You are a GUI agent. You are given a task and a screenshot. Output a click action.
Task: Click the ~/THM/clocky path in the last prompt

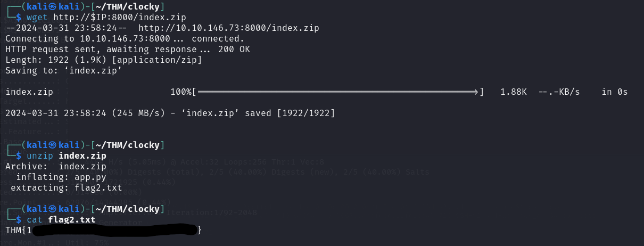126,209
